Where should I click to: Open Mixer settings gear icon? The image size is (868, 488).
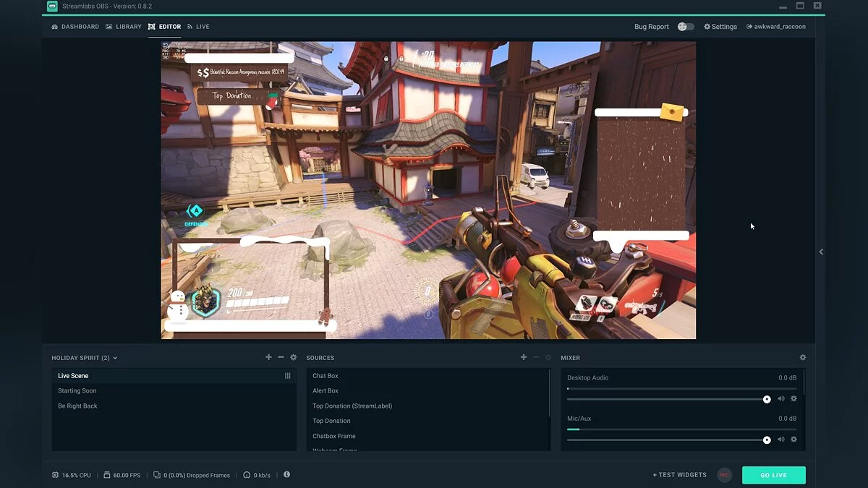coord(802,357)
